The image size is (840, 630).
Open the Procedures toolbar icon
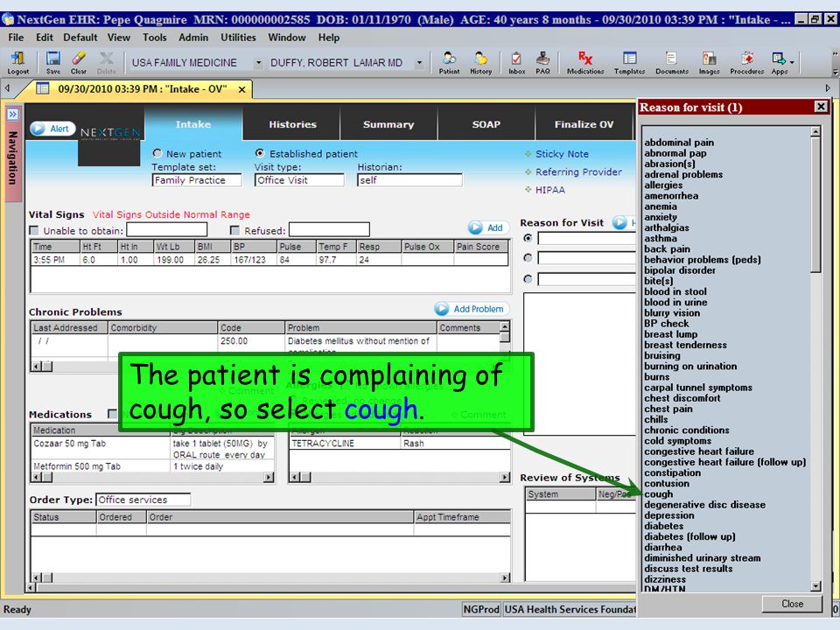[746, 62]
